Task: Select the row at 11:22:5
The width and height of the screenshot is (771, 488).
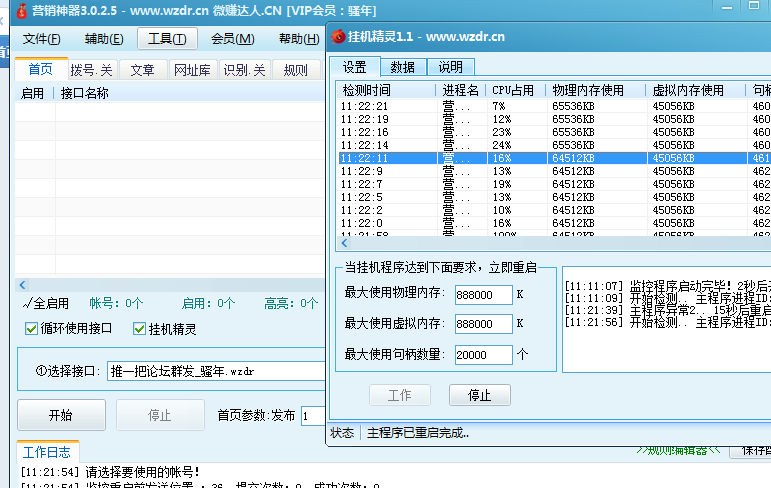Action: (x=554, y=197)
